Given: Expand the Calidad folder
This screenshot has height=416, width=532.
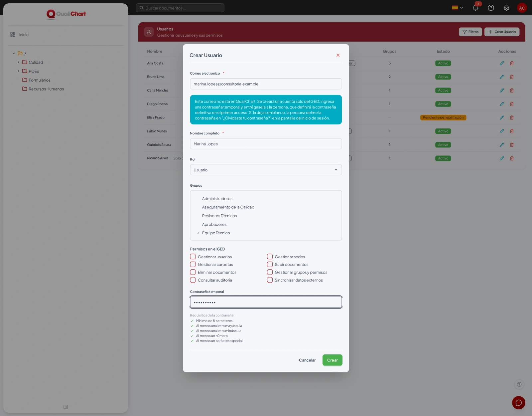Looking at the screenshot, I should [18, 62].
